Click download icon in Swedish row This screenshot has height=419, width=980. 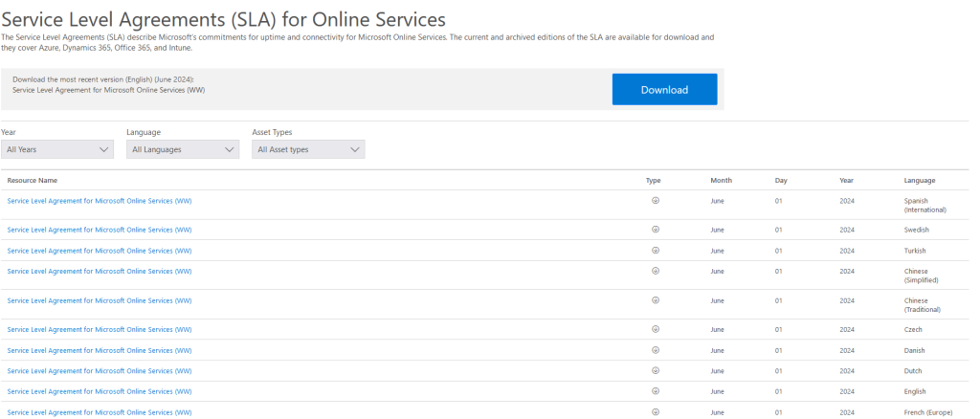click(655, 230)
